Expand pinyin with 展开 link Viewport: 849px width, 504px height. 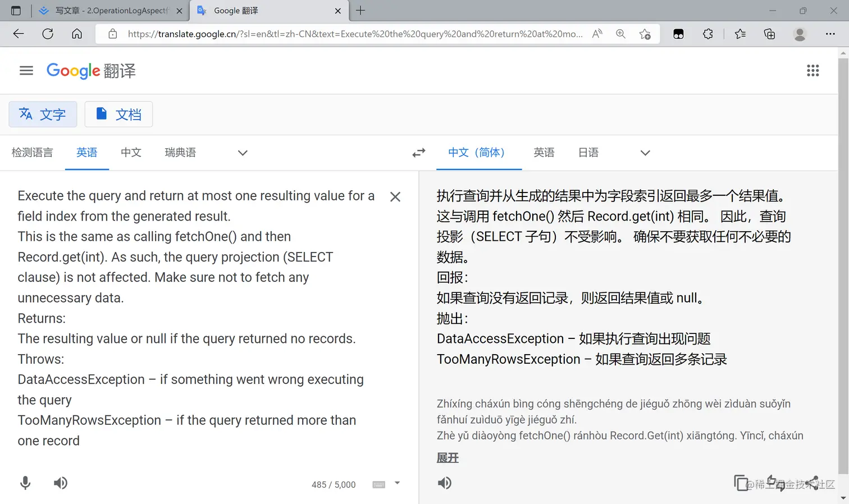(x=448, y=458)
